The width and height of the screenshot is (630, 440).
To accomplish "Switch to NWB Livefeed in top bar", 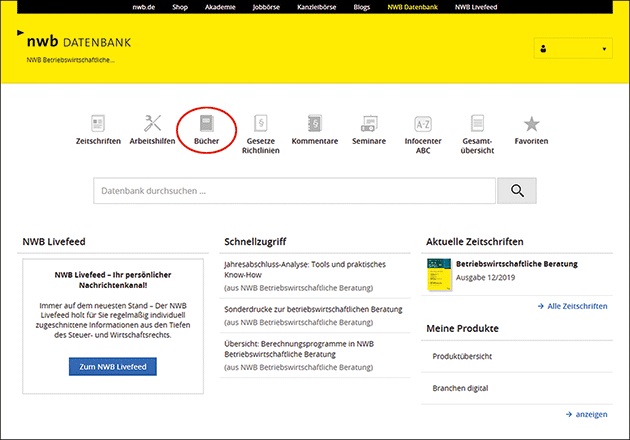I will 478,6.
